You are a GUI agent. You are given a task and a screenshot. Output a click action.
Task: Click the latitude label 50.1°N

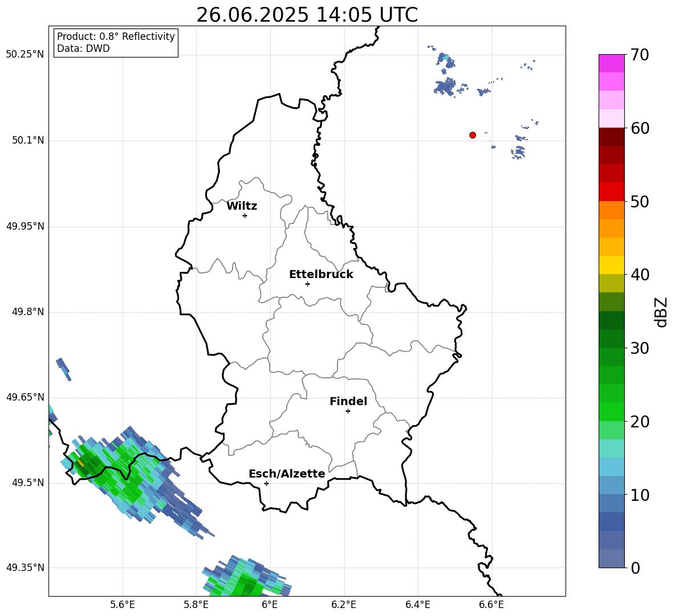click(29, 140)
